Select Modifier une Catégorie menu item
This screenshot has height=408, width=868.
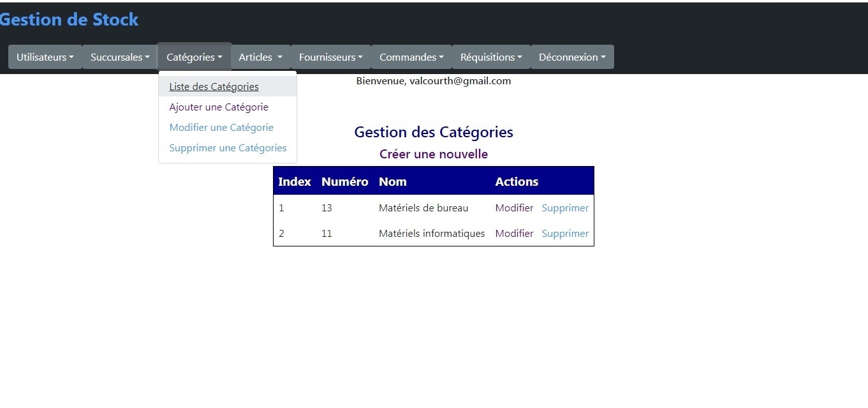[x=221, y=128]
